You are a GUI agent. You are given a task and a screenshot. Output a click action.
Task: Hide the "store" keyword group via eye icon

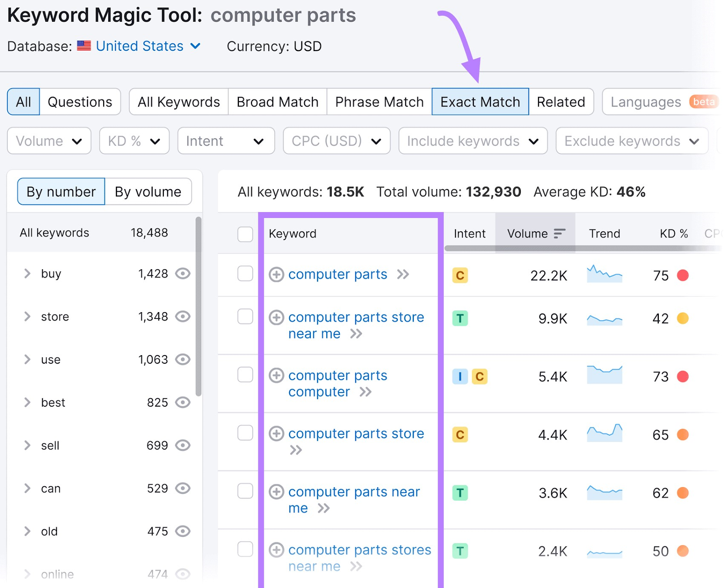pyautogui.click(x=183, y=317)
